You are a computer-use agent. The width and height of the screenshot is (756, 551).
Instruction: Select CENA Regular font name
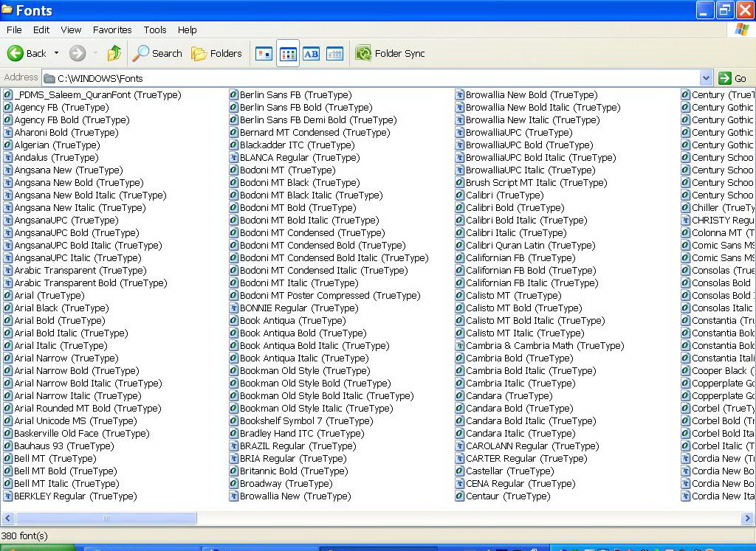(x=520, y=483)
